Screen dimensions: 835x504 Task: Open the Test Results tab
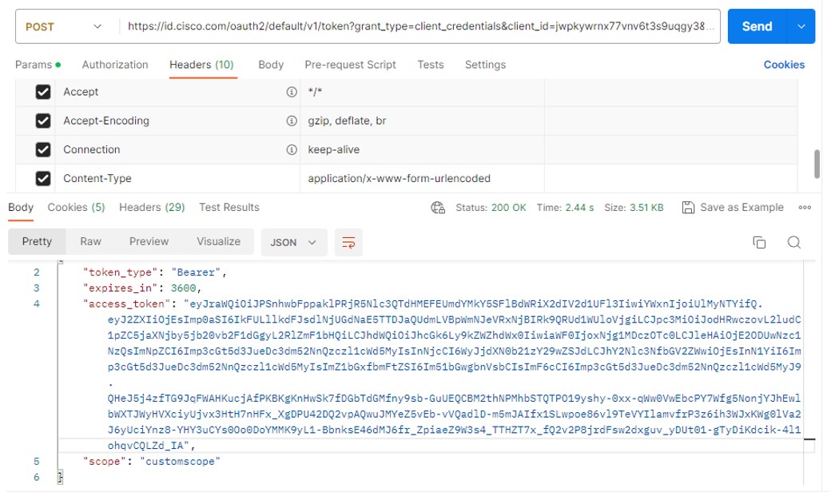[x=229, y=208]
